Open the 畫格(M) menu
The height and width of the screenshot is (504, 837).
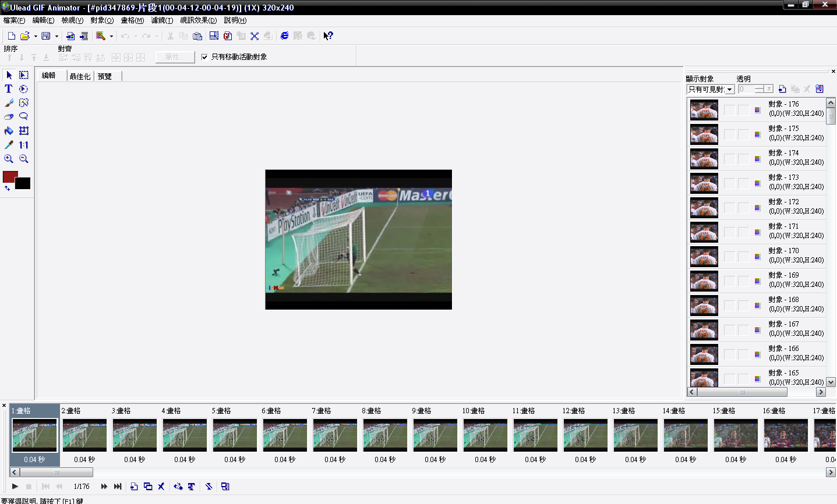click(x=132, y=20)
